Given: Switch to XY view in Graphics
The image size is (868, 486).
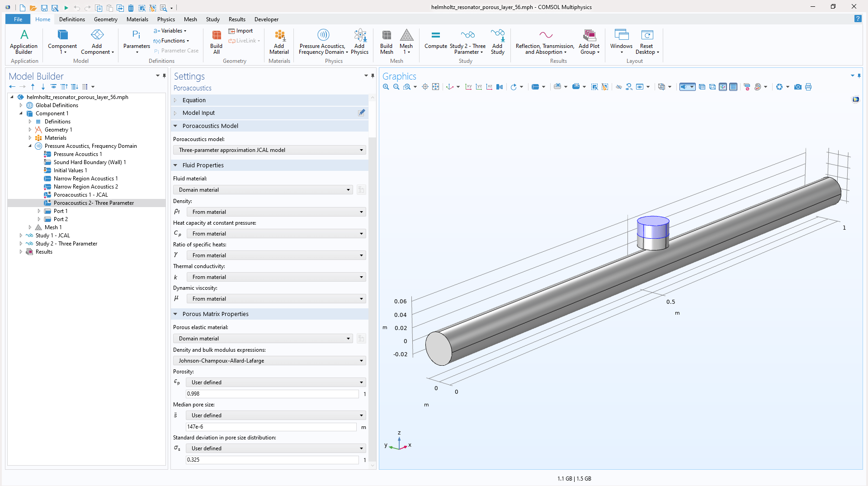Looking at the screenshot, I should click(468, 87).
